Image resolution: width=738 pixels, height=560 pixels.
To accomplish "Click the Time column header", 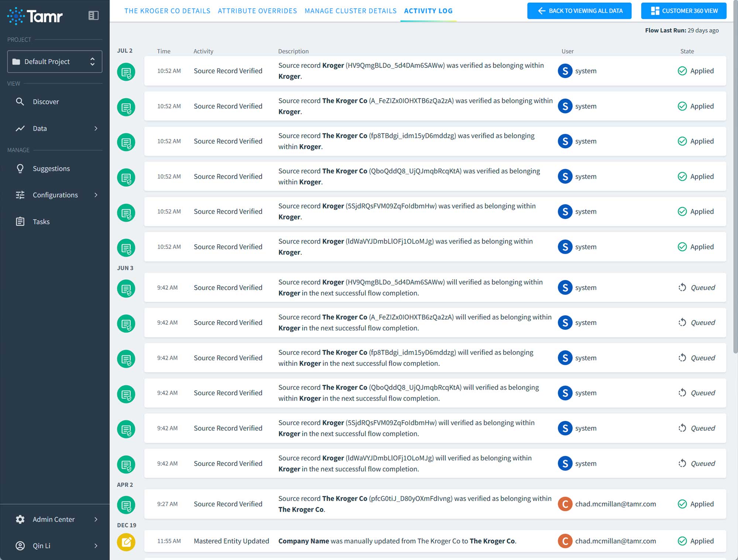I will tap(163, 51).
